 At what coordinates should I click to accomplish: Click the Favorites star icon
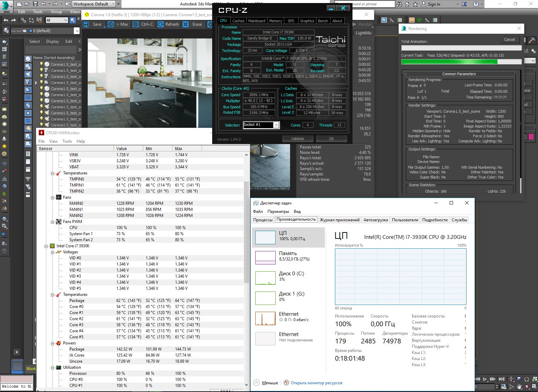tap(415, 4)
